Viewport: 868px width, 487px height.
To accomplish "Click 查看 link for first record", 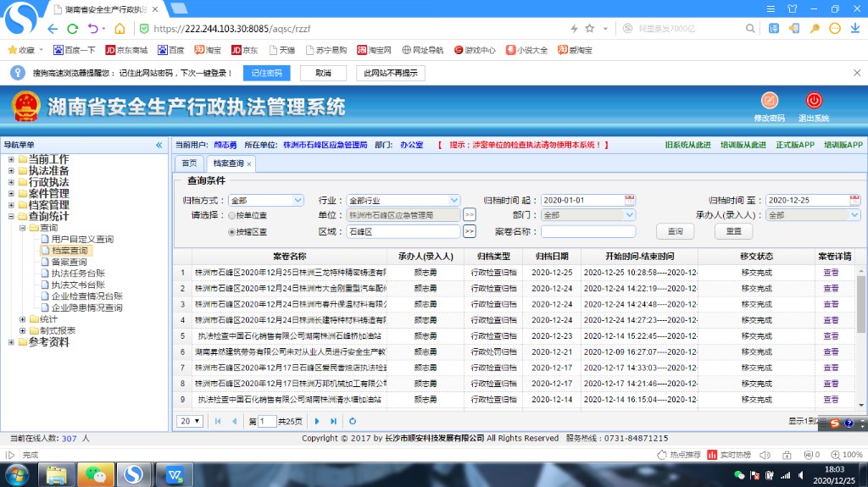I will pos(830,273).
